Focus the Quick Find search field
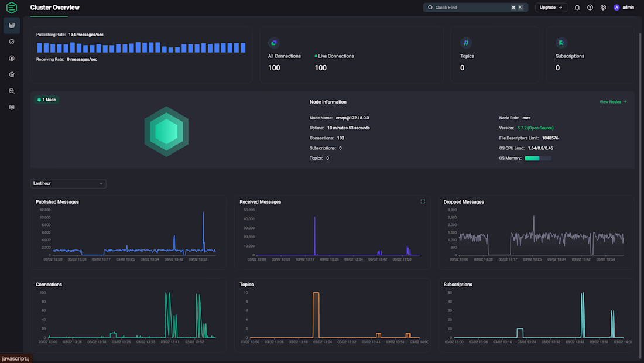 (x=475, y=8)
